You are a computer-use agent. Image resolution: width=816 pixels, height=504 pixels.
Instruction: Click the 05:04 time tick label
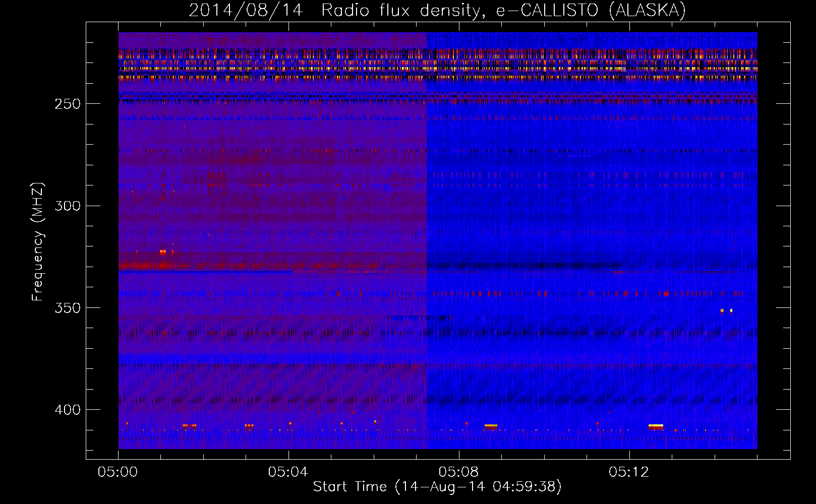(288, 472)
